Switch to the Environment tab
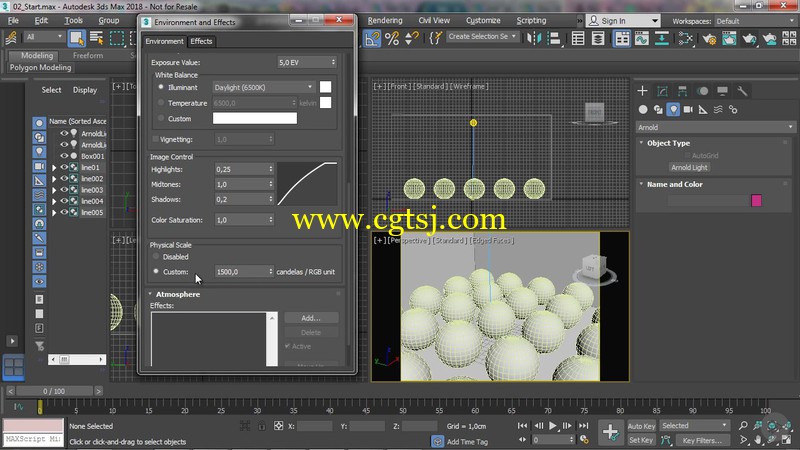800x450 pixels. 164,41
